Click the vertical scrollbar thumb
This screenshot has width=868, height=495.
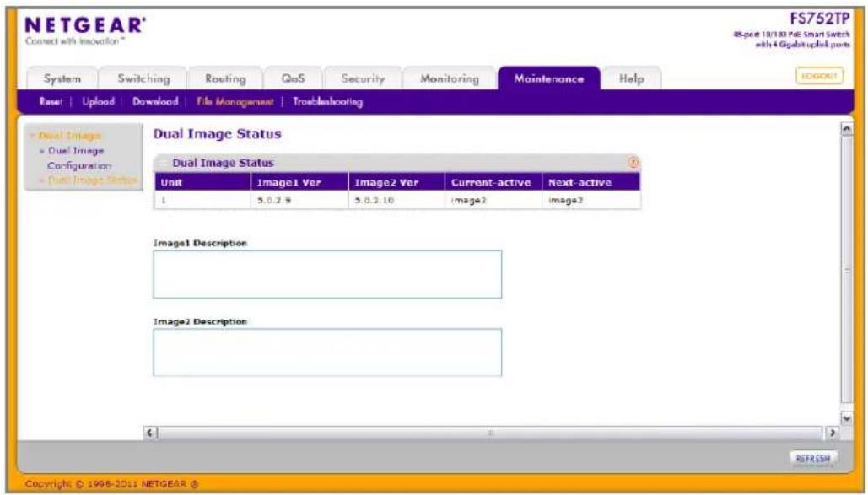click(x=846, y=270)
